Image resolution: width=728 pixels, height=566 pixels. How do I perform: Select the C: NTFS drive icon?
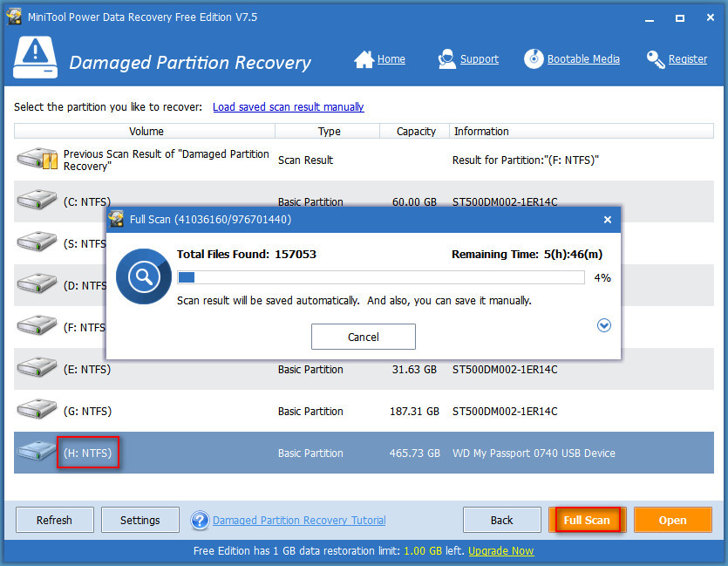coord(37,199)
